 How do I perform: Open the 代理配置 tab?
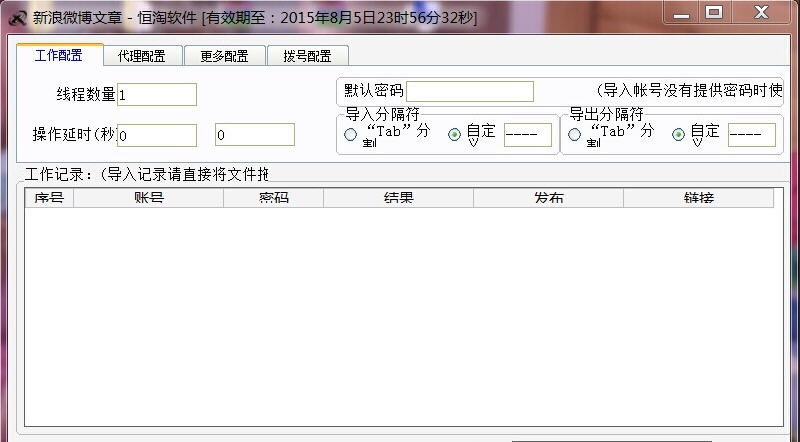[142, 56]
